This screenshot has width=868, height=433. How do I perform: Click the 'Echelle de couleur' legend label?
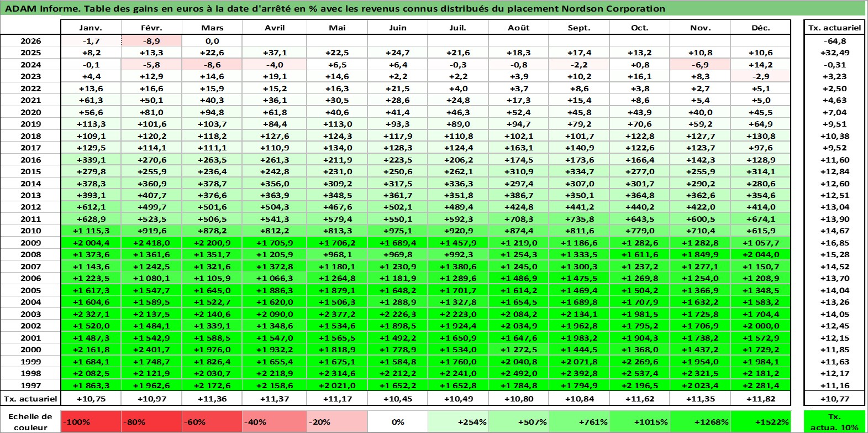[x=30, y=421]
